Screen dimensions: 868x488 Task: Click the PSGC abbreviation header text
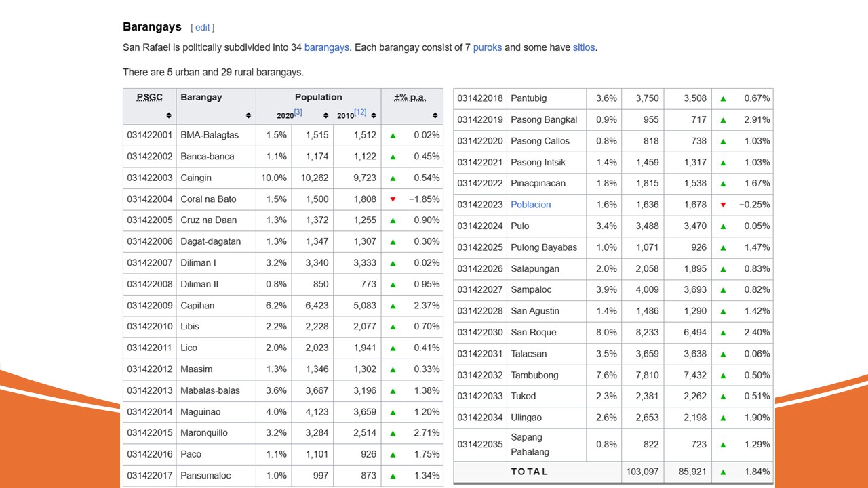pos(150,98)
